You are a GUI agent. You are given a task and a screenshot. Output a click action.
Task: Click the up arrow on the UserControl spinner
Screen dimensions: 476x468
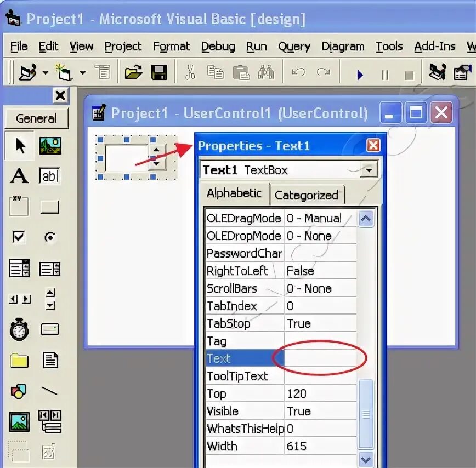click(156, 150)
